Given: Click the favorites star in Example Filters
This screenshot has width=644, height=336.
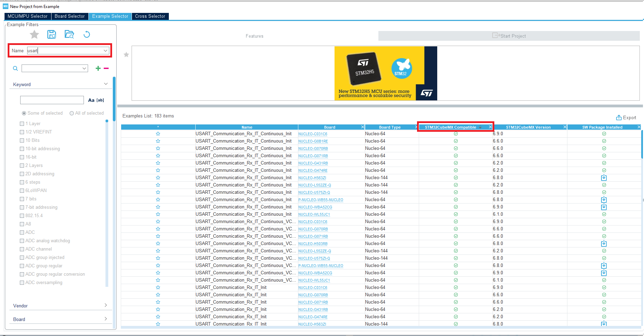Looking at the screenshot, I should click(x=34, y=34).
